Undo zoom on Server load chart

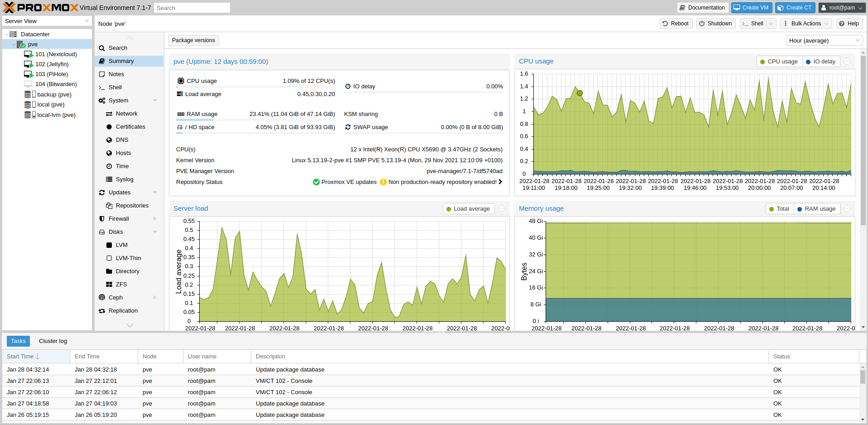point(502,209)
